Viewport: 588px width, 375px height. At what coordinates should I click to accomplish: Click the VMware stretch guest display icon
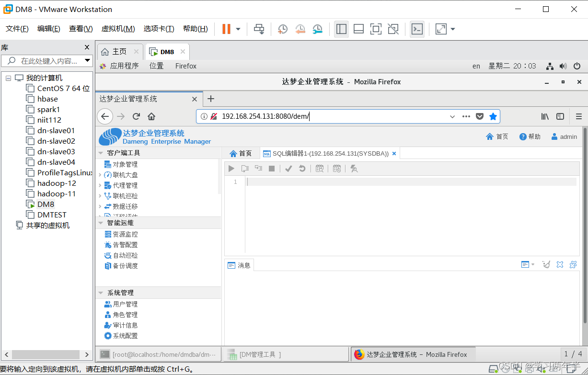441,29
